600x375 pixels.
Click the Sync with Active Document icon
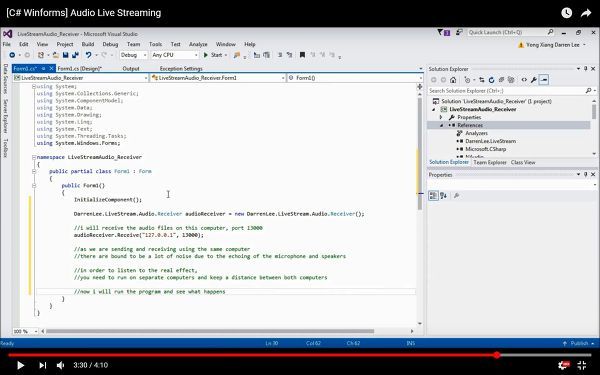[481, 80]
